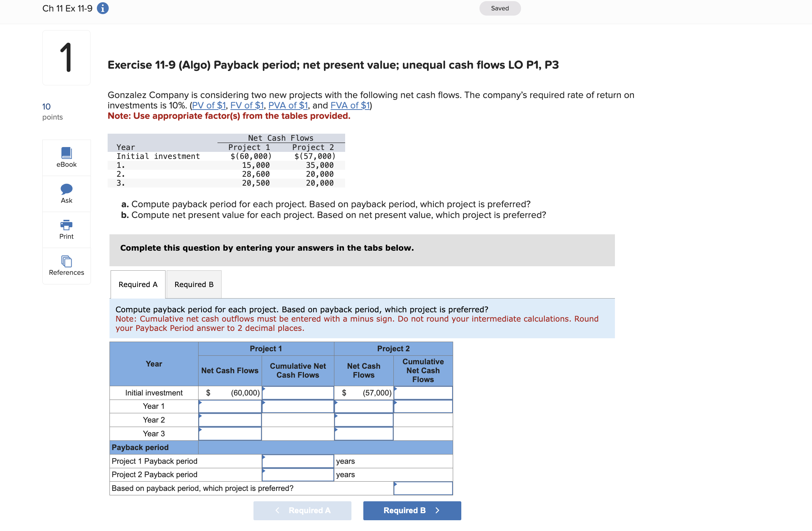
Task: Switch to the Required B tab
Action: click(193, 284)
